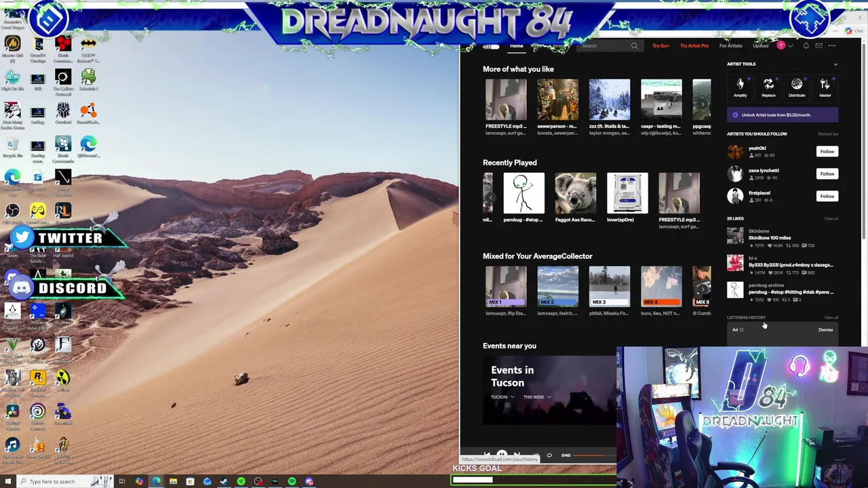Open the yeah0k! artist avatar
The image size is (868, 488).
[x=735, y=151]
